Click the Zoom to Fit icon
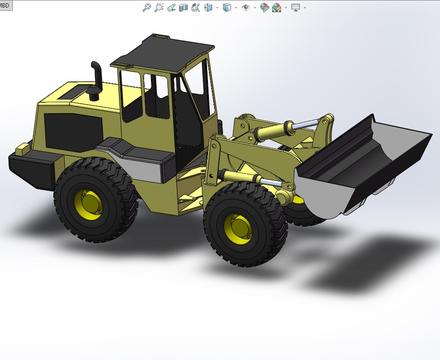The width and height of the screenshot is (440, 360). pyautogui.click(x=147, y=7)
